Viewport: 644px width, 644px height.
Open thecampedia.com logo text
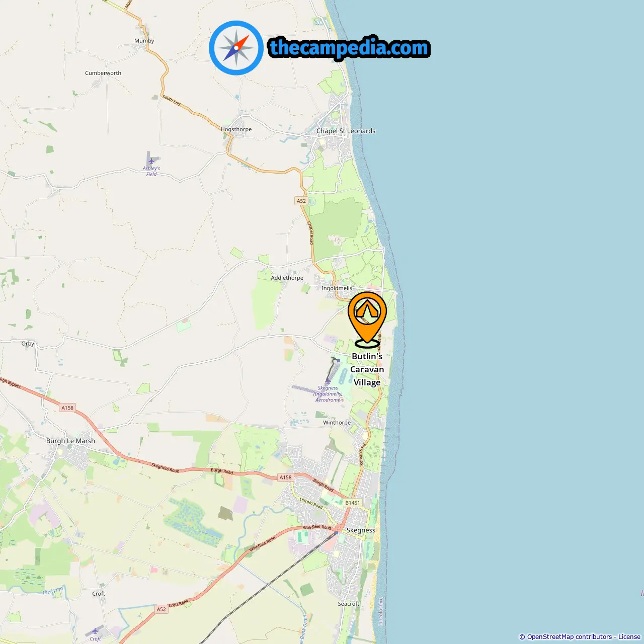point(349,48)
